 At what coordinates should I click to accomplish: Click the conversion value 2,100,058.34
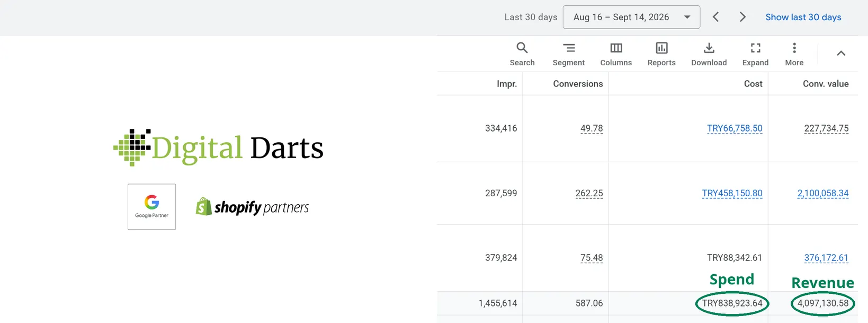click(823, 194)
